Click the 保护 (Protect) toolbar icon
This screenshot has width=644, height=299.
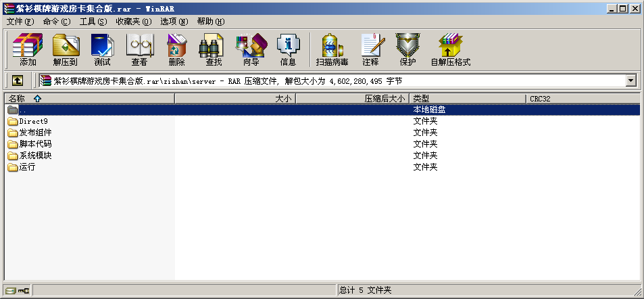pyautogui.click(x=407, y=49)
